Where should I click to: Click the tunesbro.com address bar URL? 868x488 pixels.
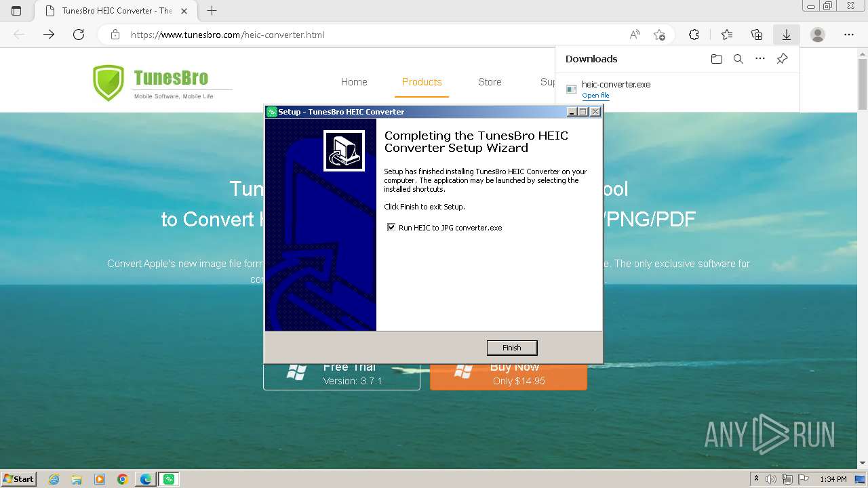click(x=228, y=35)
